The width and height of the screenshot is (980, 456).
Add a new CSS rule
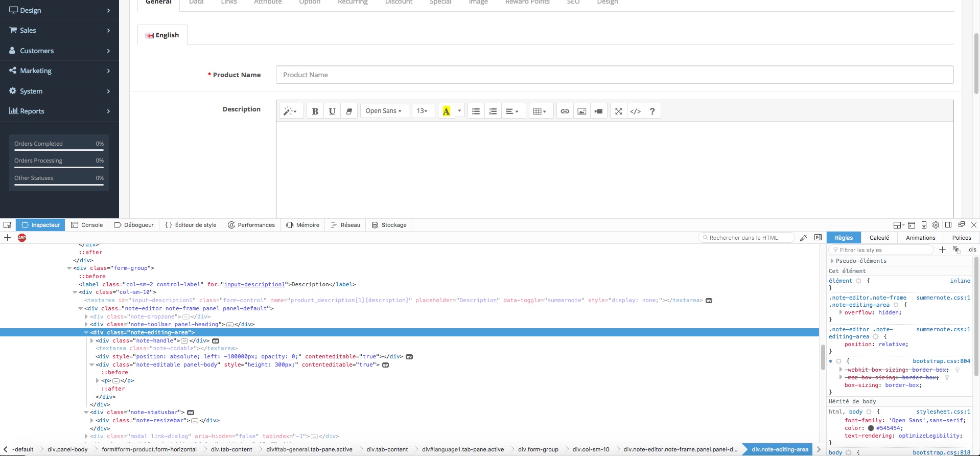tap(942, 250)
